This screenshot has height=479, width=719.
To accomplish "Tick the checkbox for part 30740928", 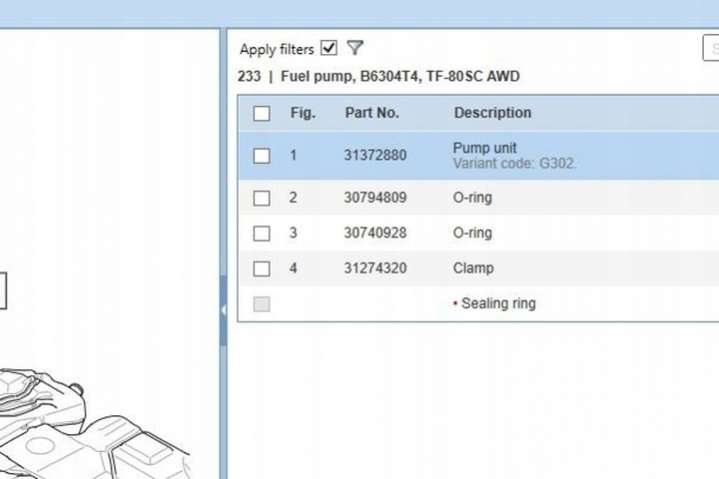I will (262, 233).
